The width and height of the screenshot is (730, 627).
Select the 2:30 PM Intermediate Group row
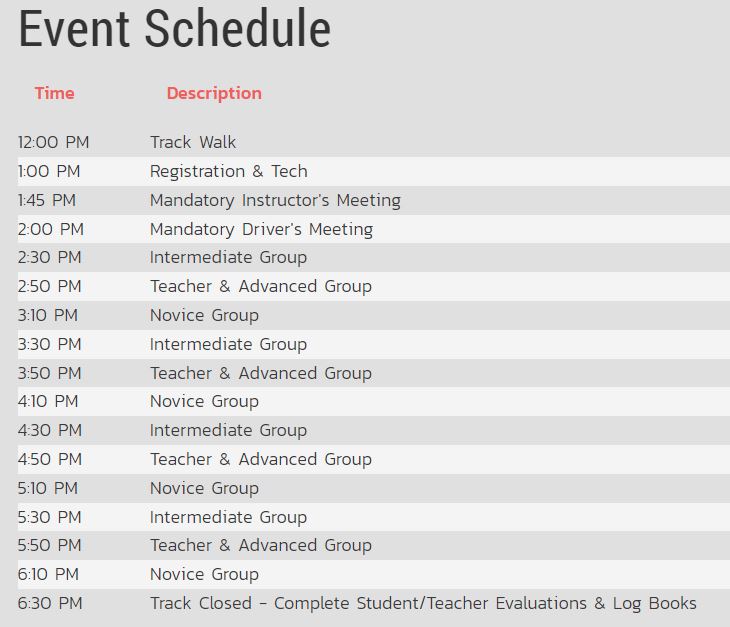228,257
